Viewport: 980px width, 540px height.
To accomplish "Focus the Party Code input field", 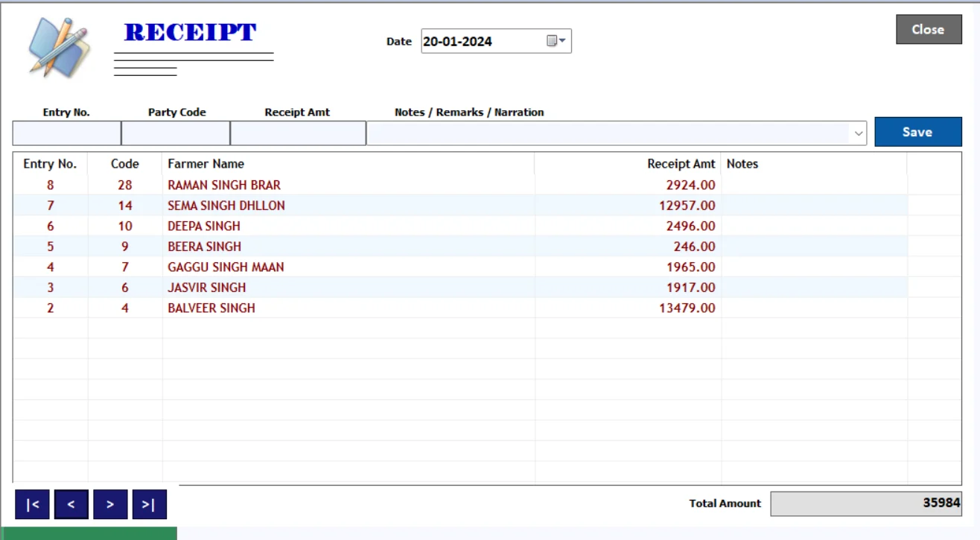I will pos(176,133).
